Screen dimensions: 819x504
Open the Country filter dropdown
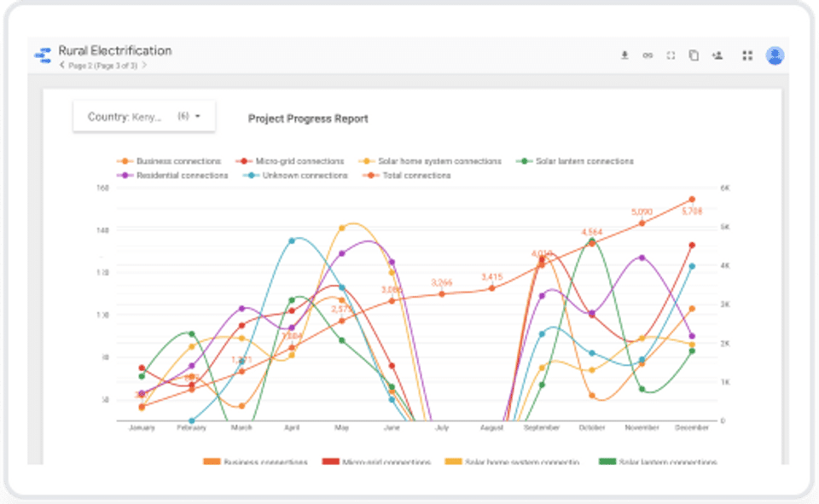pos(144,117)
